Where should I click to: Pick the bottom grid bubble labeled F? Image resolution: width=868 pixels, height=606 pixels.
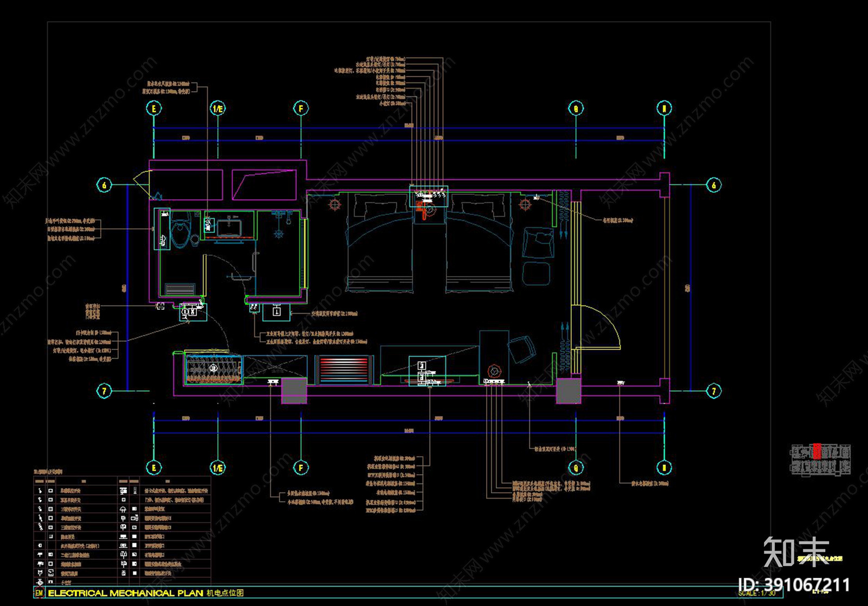click(x=301, y=468)
